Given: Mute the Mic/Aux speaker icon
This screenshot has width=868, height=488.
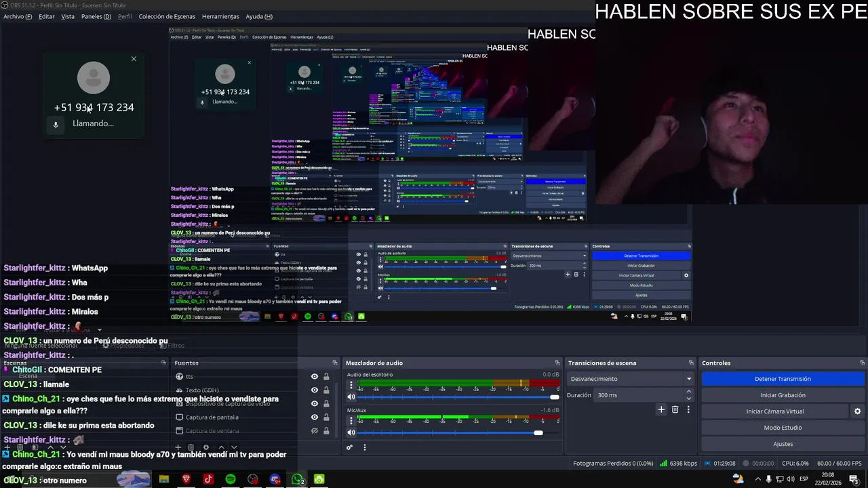Looking at the screenshot, I should tap(351, 432).
